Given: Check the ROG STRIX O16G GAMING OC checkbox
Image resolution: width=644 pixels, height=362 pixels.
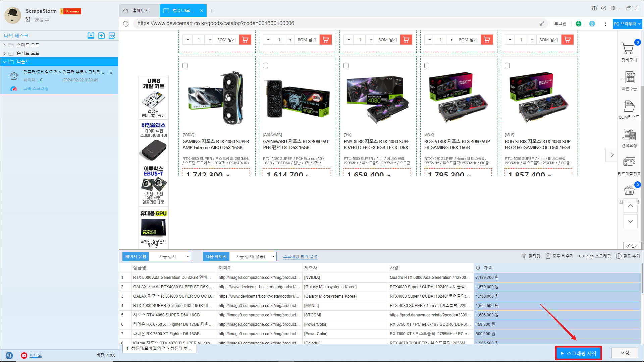Looking at the screenshot, I should (507, 66).
